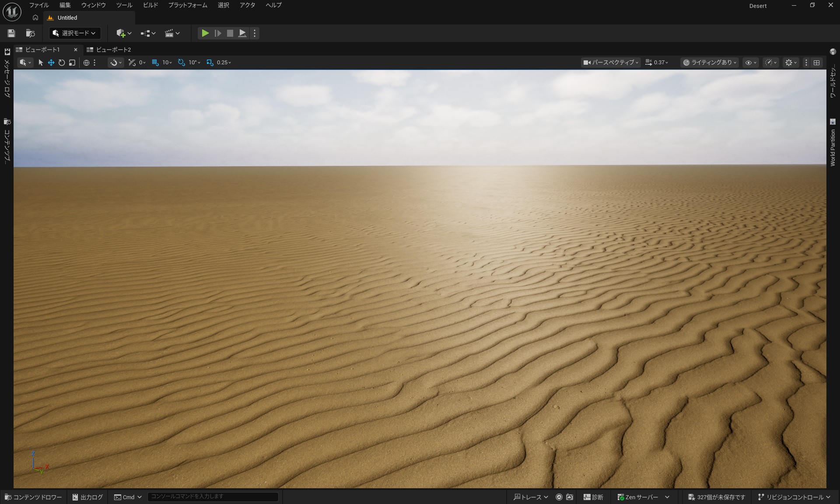Open the content browser save icon with magnifier

click(30, 33)
